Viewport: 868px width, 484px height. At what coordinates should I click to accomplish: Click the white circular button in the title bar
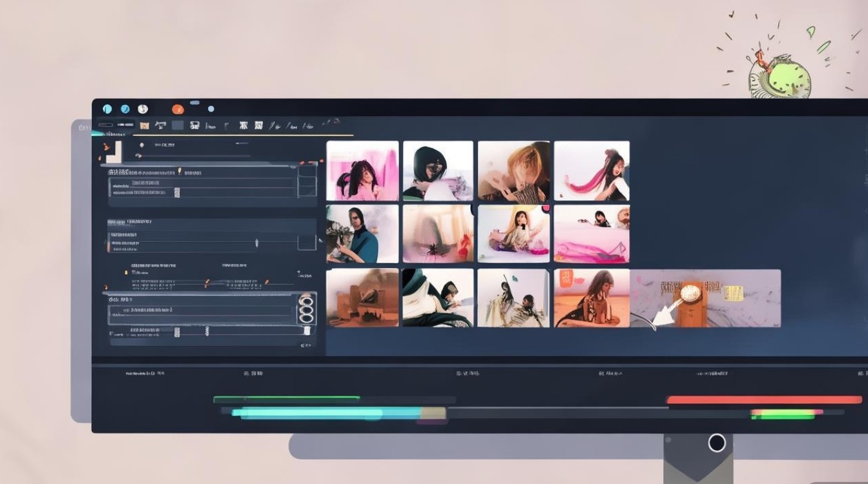point(143,109)
